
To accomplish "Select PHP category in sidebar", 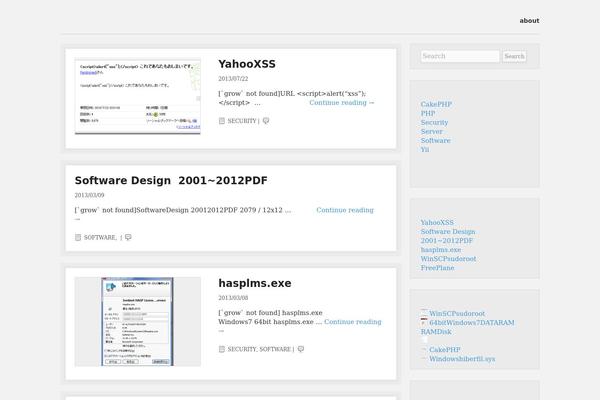I will click(x=428, y=113).
